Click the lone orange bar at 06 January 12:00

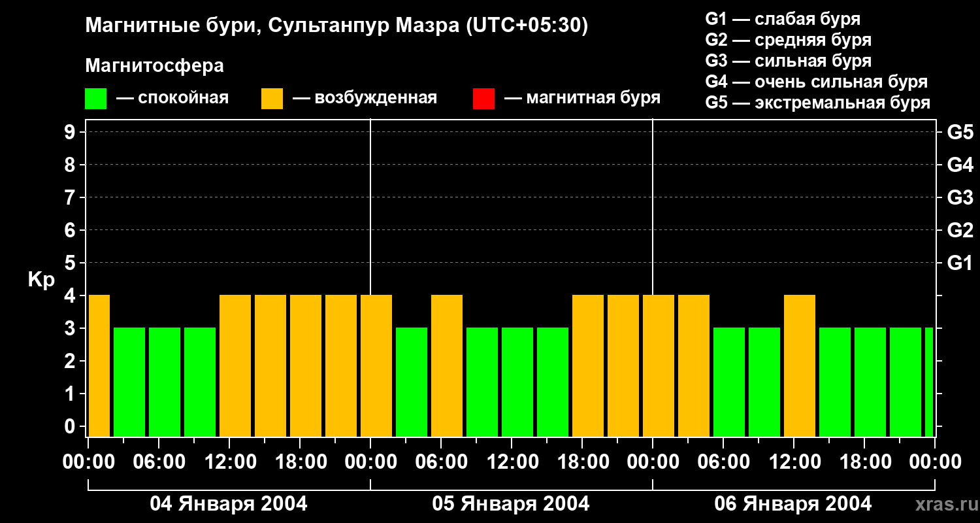(800, 365)
